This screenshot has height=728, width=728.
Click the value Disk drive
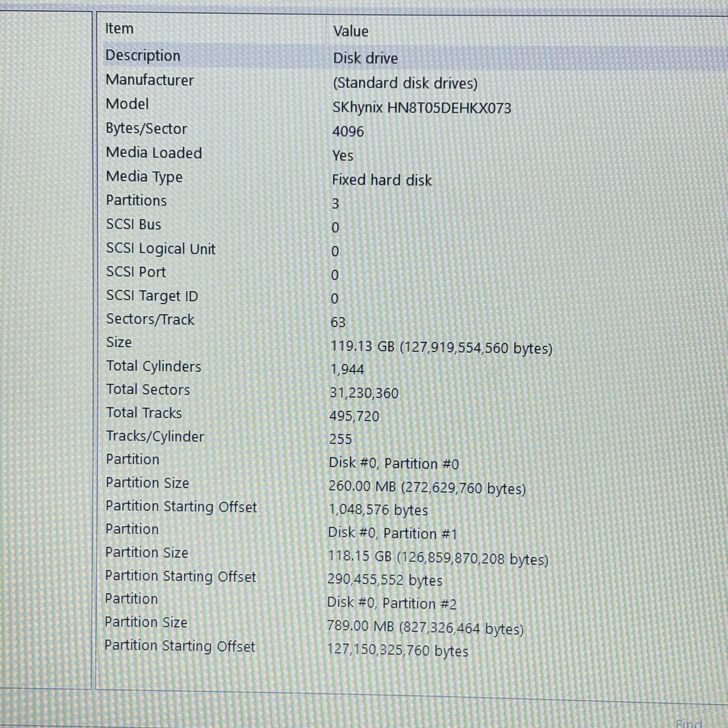click(365, 58)
